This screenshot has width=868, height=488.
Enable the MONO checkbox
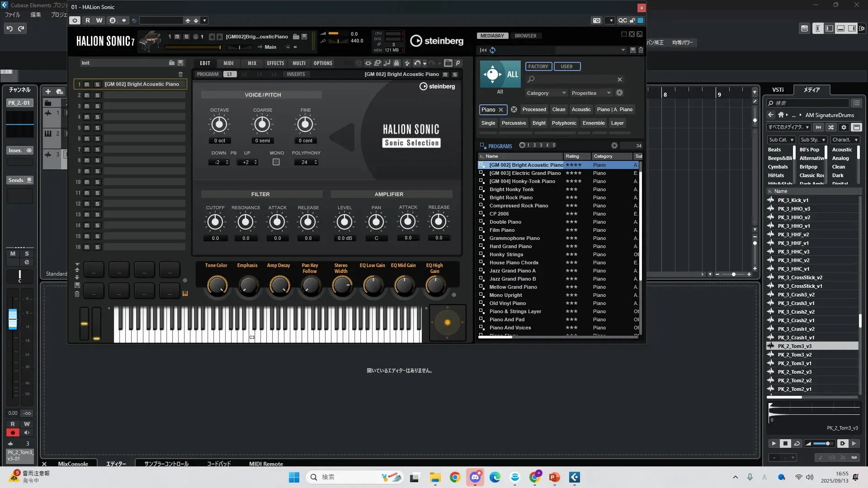coord(276,162)
